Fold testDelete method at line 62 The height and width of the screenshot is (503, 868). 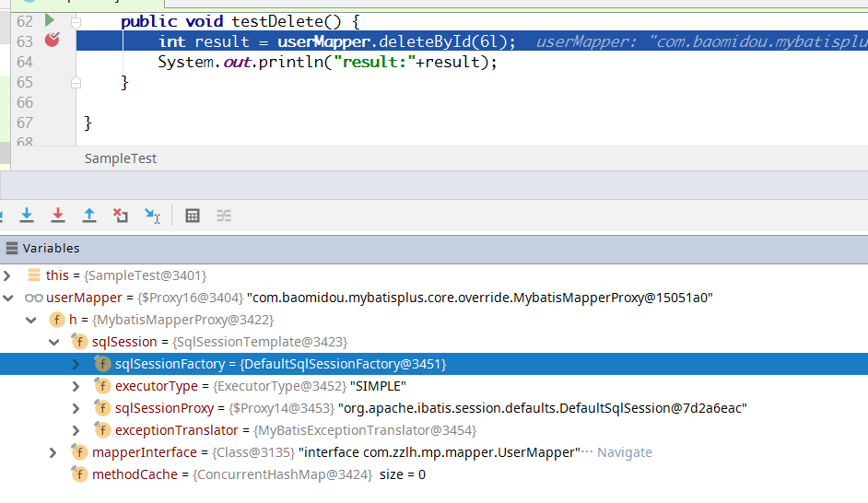coord(76,22)
